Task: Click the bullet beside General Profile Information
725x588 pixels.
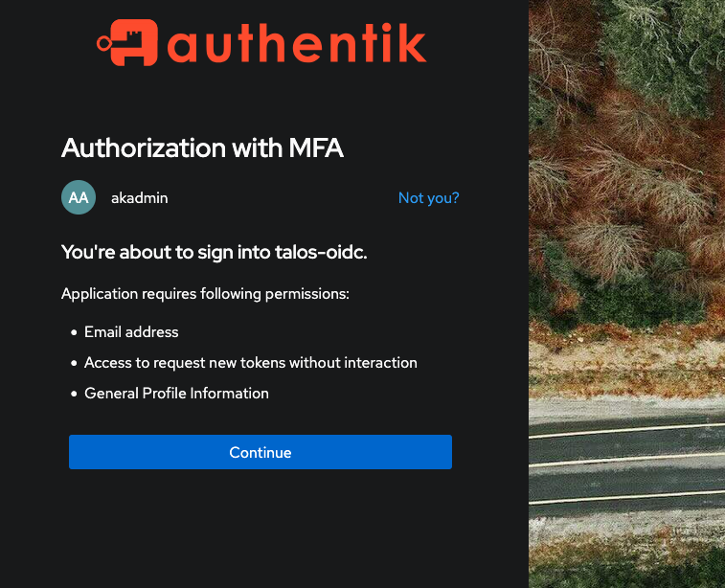Action: tap(74, 395)
